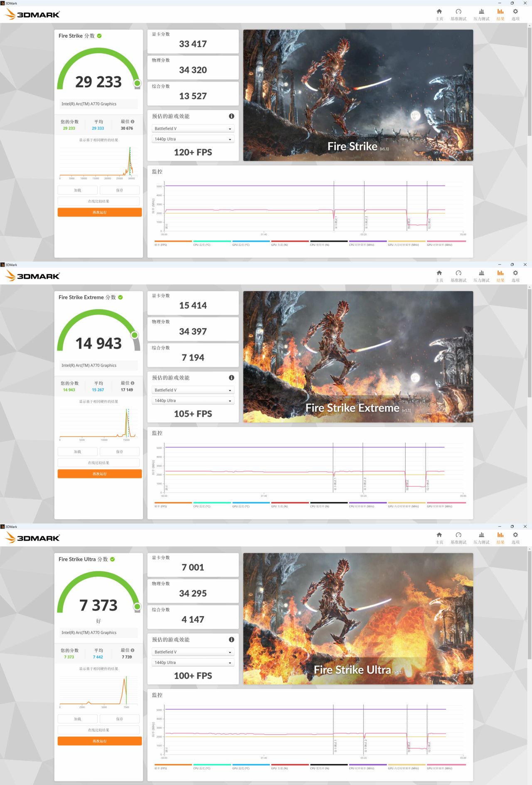Click 基准测试 gauge icon, Fire Strike Extreme window
The width and height of the screenshot is (532, 785).
[x=458, y=273]
